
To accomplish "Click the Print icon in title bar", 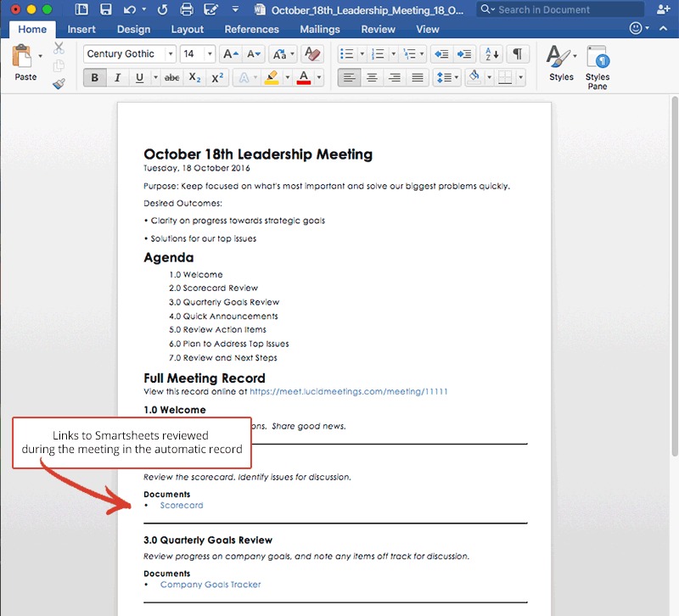I will [188, 9].
